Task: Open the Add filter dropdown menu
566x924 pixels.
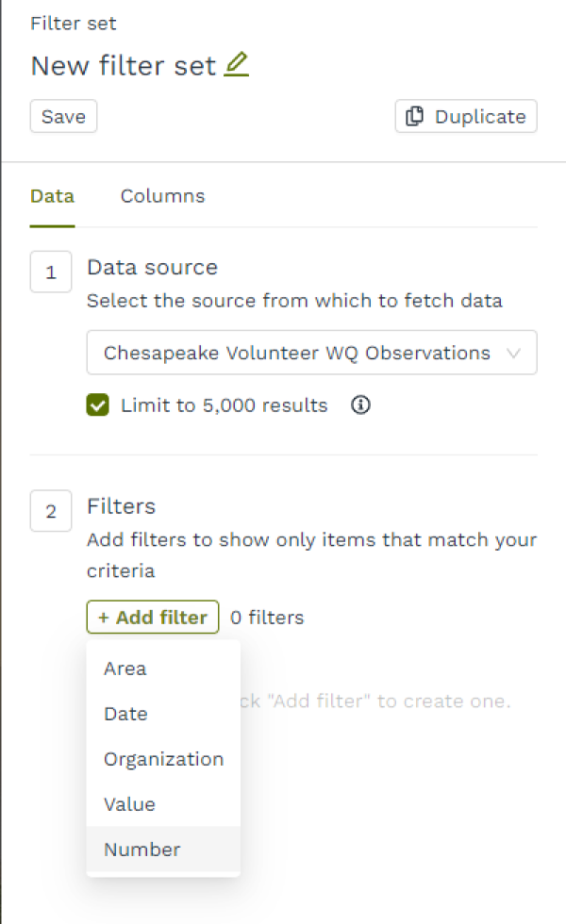Action: tap(152, 617)
